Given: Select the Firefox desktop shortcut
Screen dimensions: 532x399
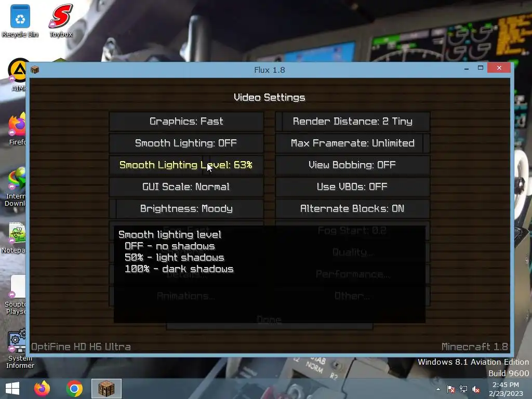Looking at the screenshot, I should point(17,129).
